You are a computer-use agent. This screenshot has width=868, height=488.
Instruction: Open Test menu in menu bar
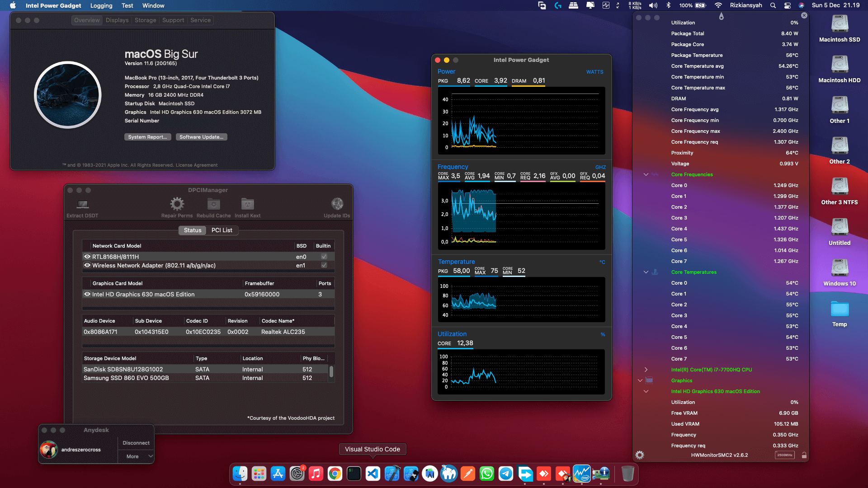coord(127,5)
